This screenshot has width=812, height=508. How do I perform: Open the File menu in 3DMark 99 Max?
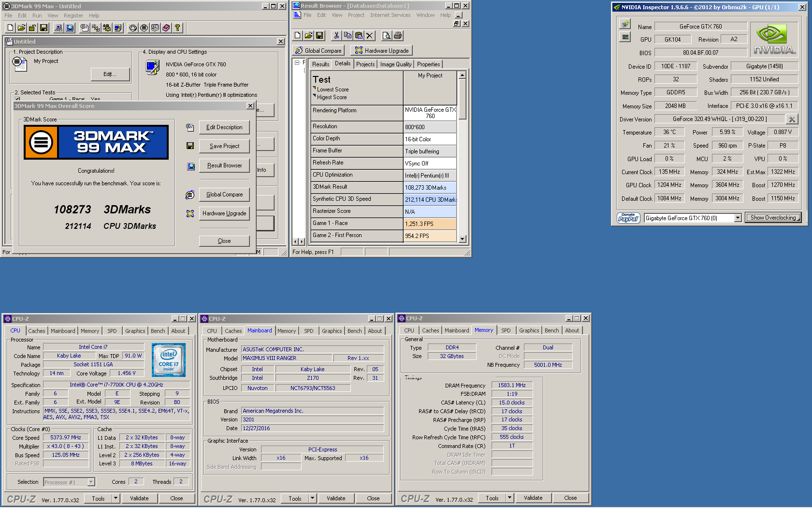(x=8, y=15)
